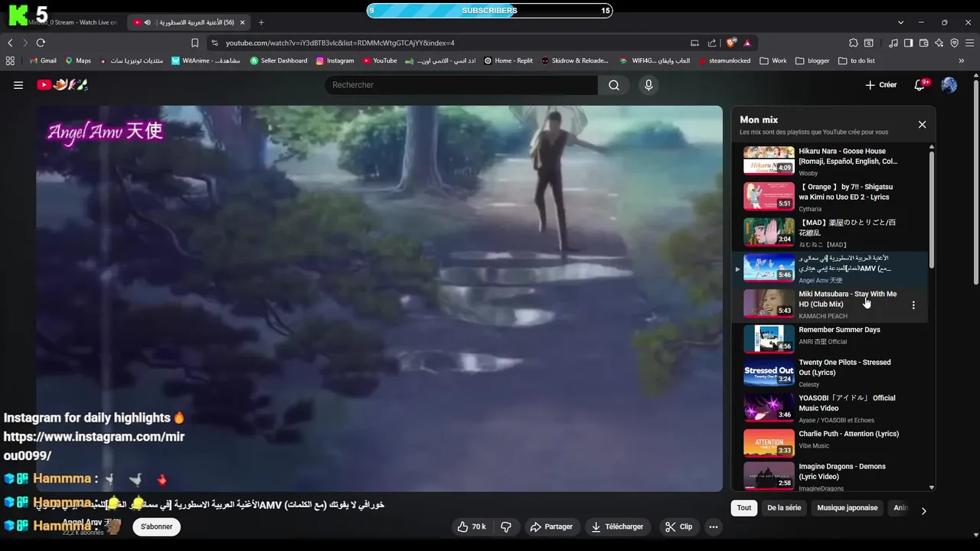
Task: Click the Télécharger download button
Action: (619, 527)
